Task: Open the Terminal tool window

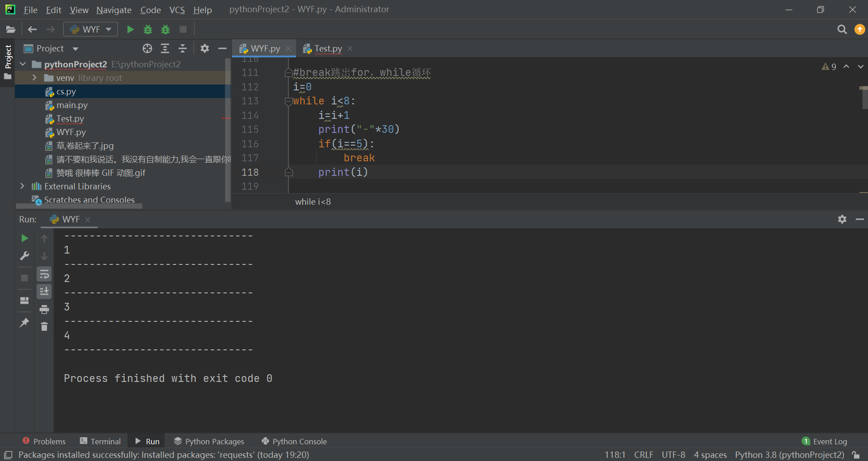Action: click(100, 441)
